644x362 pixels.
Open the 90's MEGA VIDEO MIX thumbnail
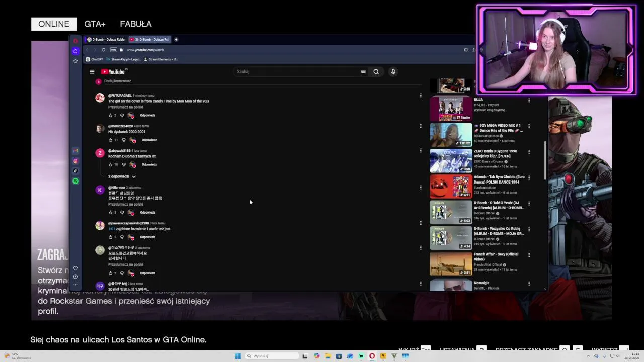pos(451,135)
